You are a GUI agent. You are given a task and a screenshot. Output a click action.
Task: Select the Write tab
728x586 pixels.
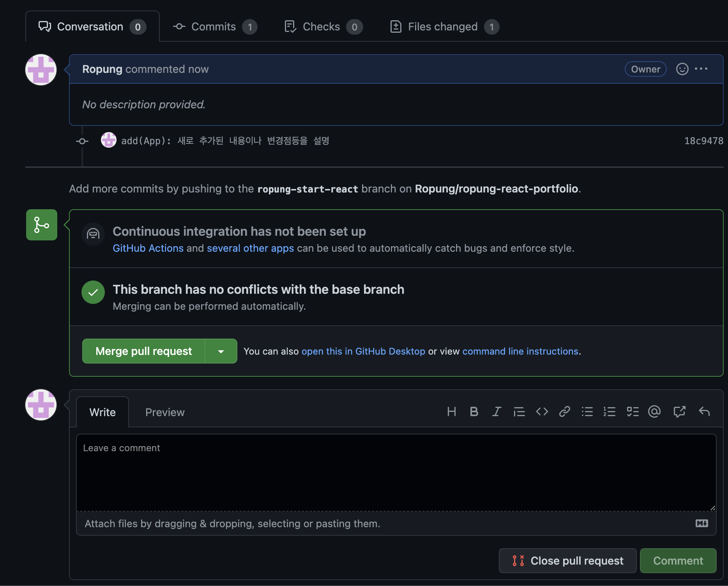102,412
